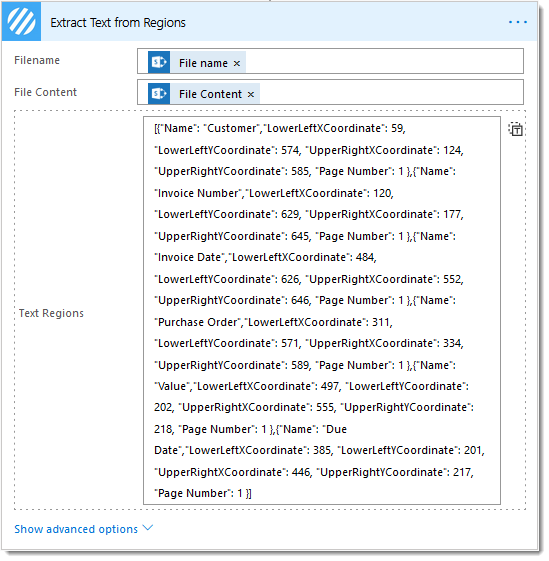
Task: Click the chevron beside Show advanced options
Action: (147, 528)
